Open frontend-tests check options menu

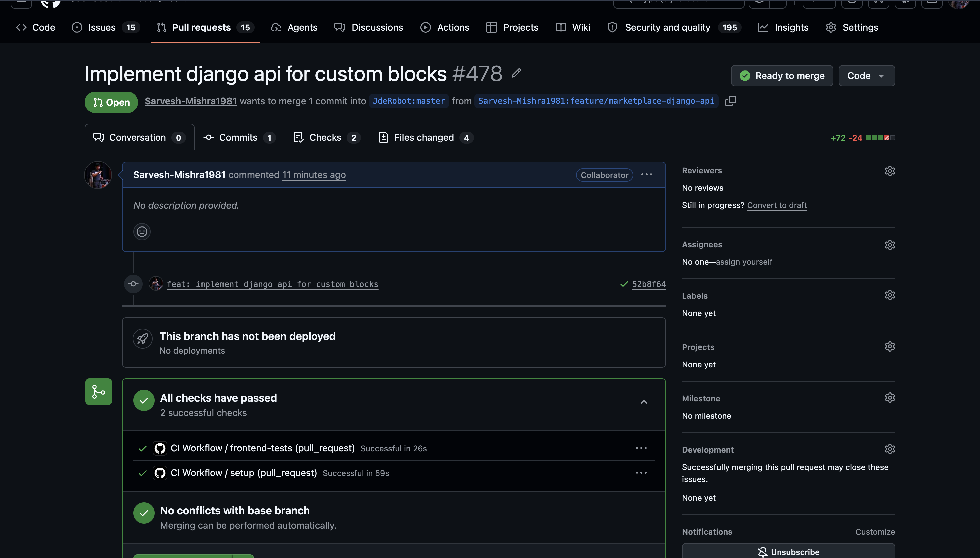click(x=641, y=448)
